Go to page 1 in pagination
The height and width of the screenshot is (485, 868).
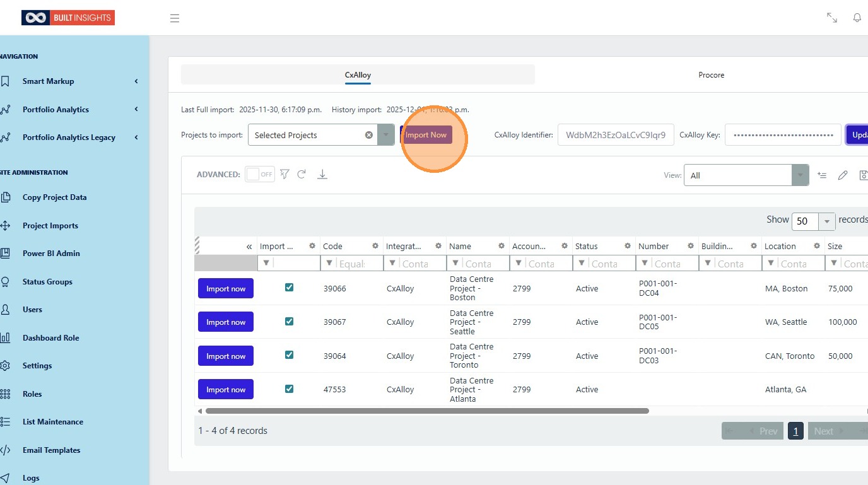coord(795,431)
